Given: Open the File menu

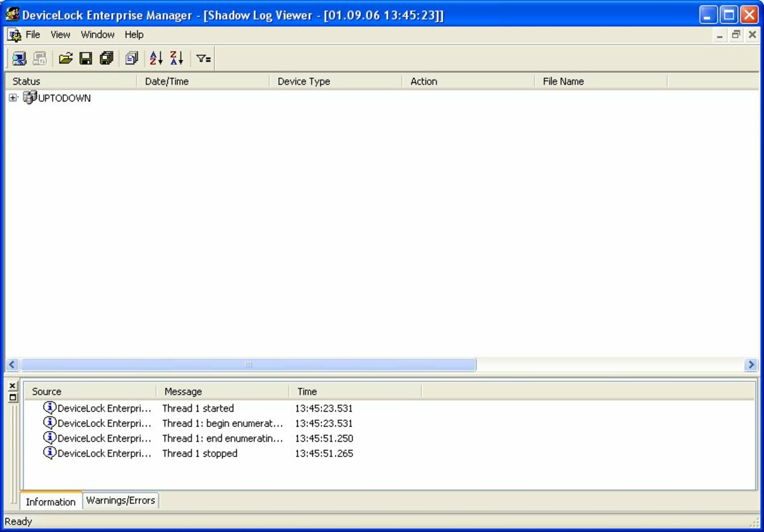Looking at the screenshot, I should (x=33, y=35).
